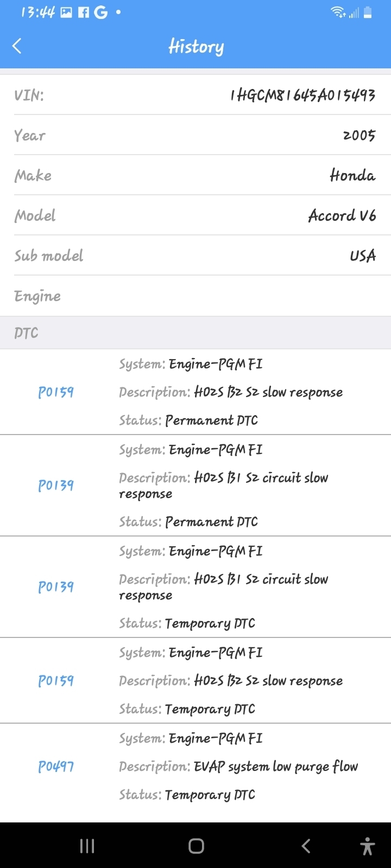This screenshot has width=391, height=868.
Task: Open the P0139 Temporary DTC code
Action: [x=56, y=586]
